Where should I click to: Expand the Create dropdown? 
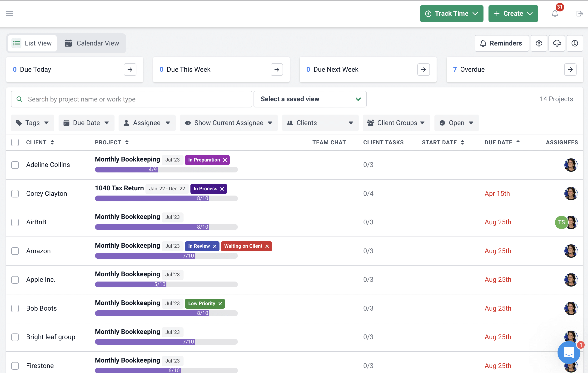513,14
